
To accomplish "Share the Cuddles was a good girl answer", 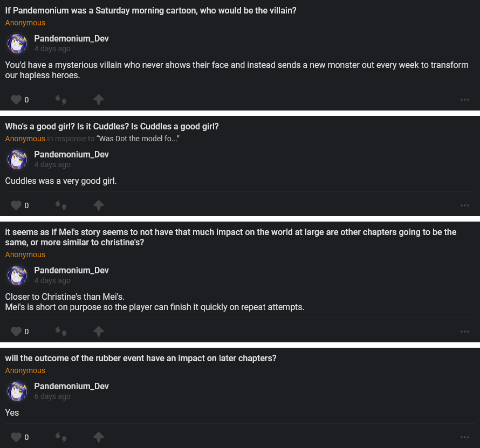I will click(98, 205).
